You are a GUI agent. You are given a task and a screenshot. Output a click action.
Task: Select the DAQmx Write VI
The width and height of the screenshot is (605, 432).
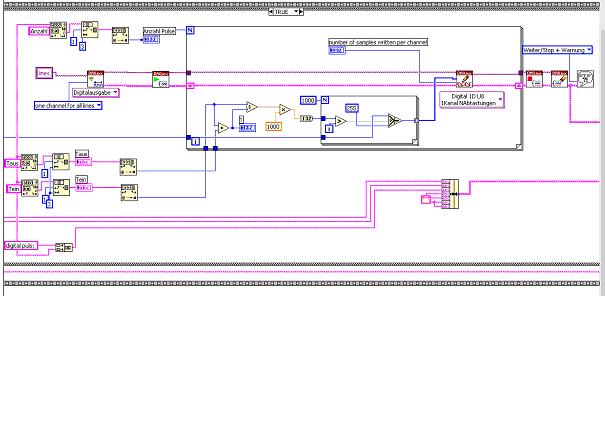(x=464, y=79)
